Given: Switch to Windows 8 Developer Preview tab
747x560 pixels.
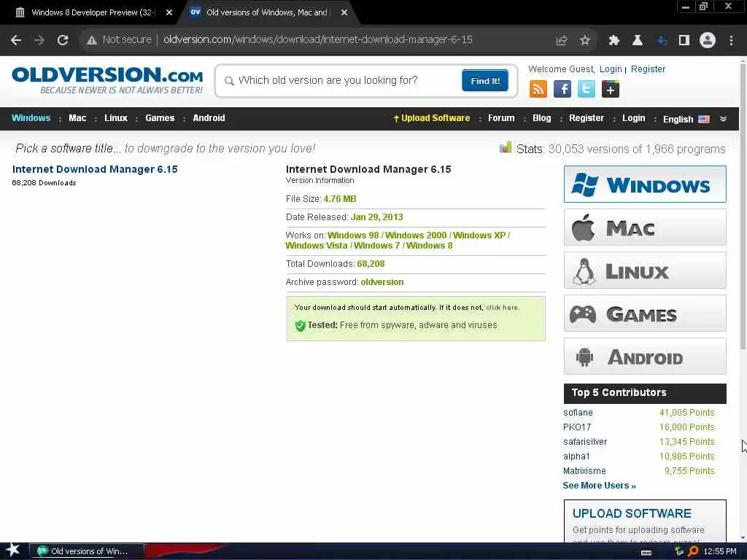Looking at the screenshot, I should point(93,12).
